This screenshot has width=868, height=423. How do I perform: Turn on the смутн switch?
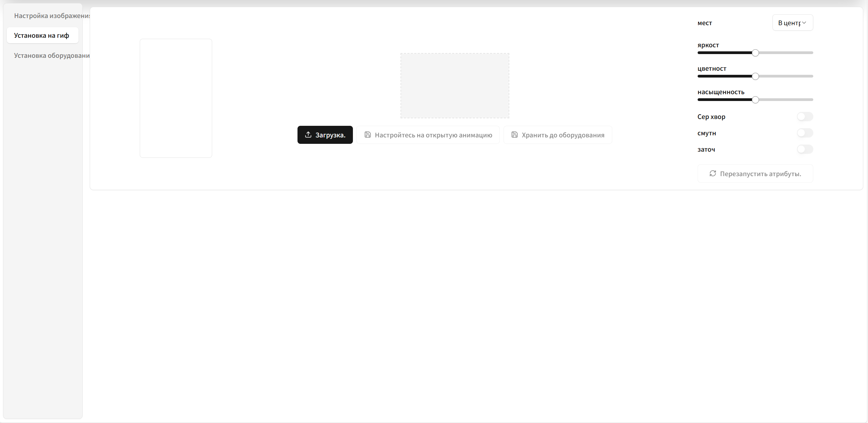pyautogui.click(x=804, y=133)
